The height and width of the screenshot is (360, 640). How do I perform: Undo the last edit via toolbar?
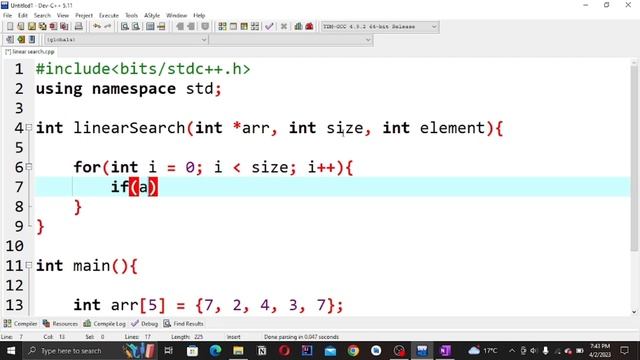[97, 27]
